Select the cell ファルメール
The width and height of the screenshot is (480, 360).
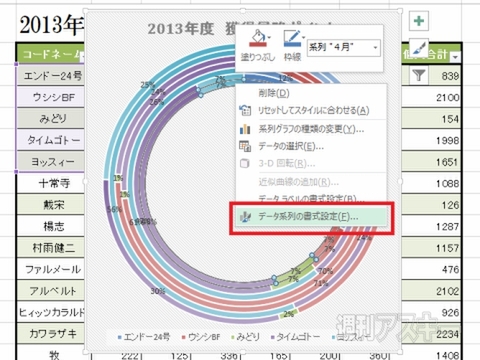pos(51,269)
